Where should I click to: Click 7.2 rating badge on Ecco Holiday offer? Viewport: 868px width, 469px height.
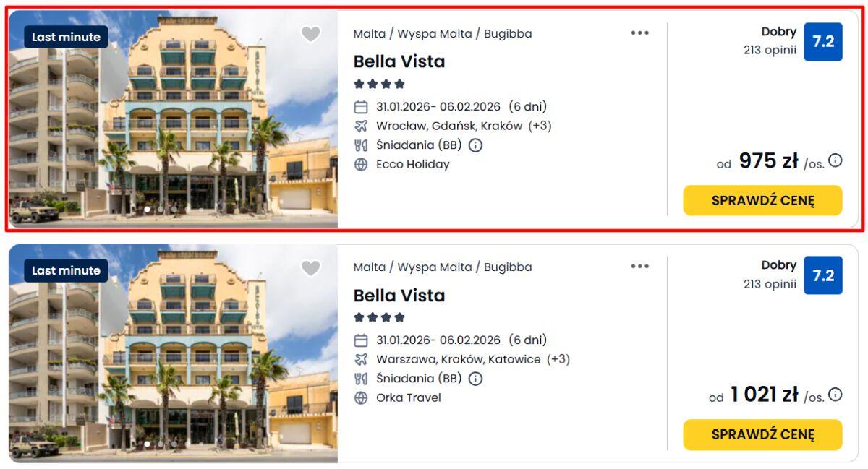tap(823, 42)
